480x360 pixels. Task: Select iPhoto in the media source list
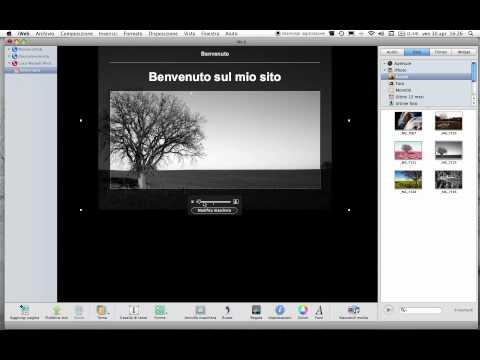click(x=400, y=70)
